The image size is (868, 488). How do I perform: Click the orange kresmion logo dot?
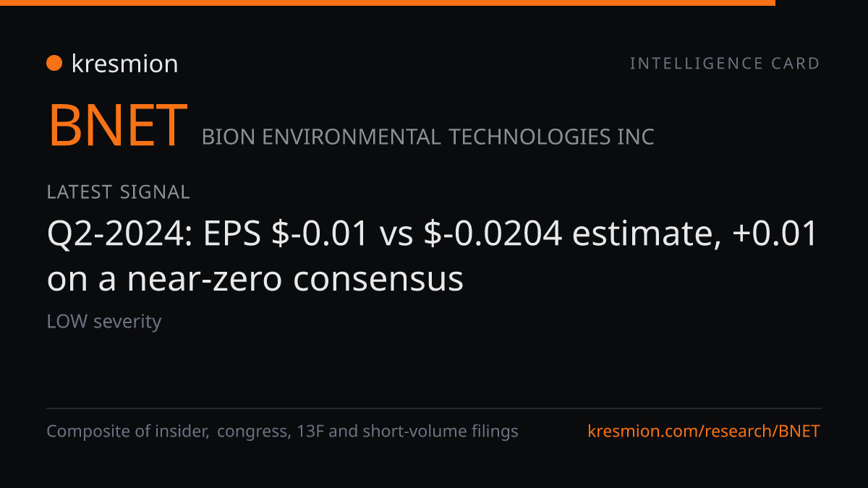tap(54, 64)
